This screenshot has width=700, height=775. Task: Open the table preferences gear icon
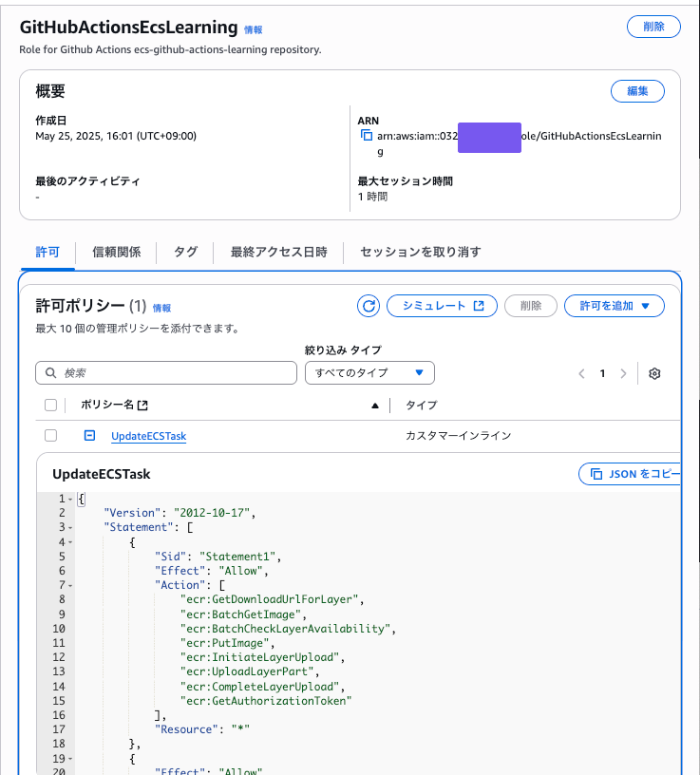click(653, 373)
